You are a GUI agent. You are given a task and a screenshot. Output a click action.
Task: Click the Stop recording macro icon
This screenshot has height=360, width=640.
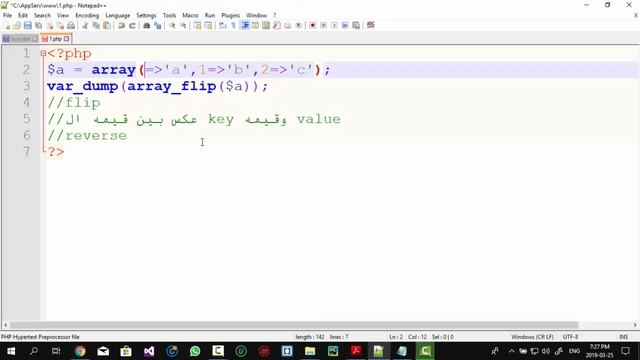point(323,26)
